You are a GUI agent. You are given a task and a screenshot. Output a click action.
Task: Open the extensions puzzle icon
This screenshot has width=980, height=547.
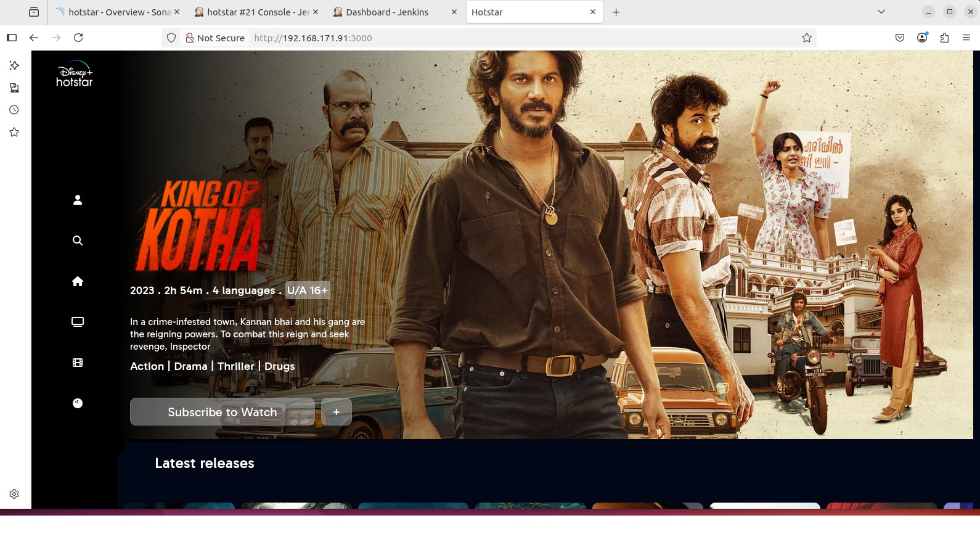pyautogui.click(x=944, y=38)
